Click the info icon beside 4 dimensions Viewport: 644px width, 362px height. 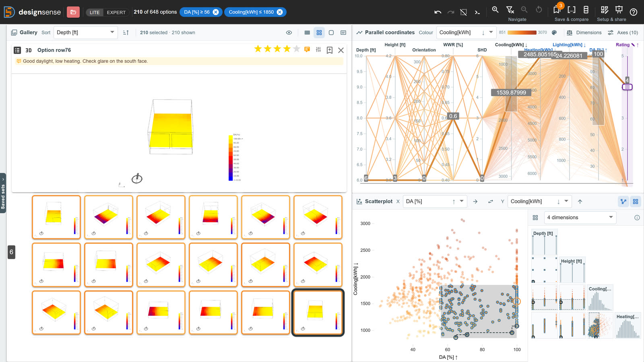point(637,218)
